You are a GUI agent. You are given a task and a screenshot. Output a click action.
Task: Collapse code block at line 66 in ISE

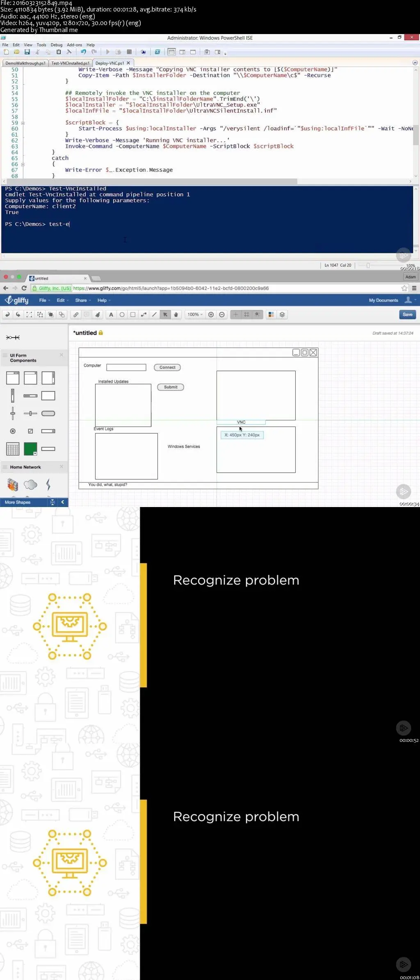click(x=23, y=164)
